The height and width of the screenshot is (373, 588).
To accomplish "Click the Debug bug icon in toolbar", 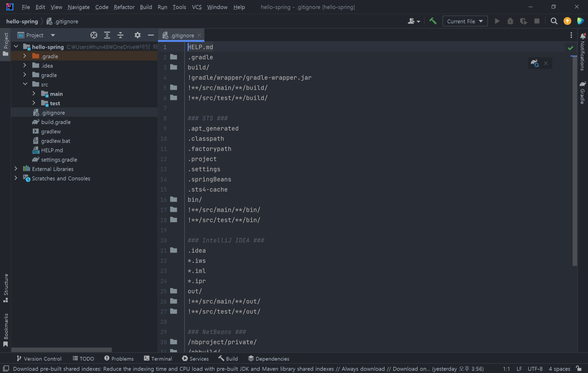I will tap(510, 21).
